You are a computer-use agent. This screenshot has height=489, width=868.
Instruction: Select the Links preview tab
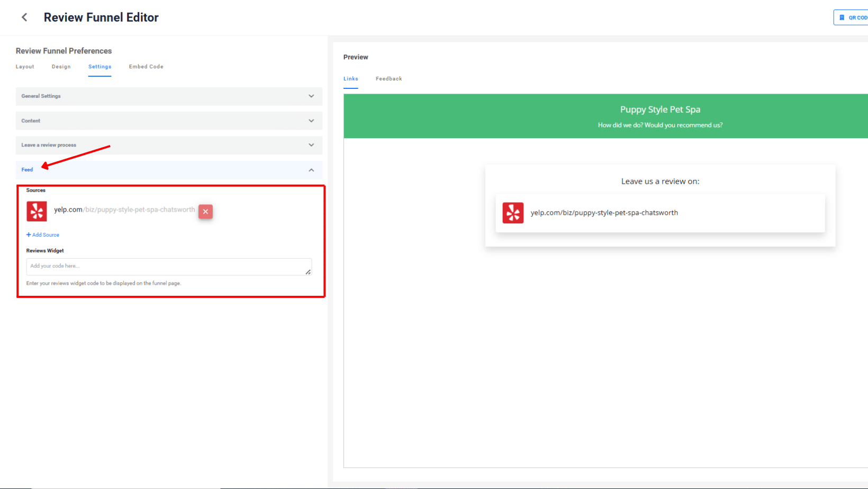[x=350, y=79]
